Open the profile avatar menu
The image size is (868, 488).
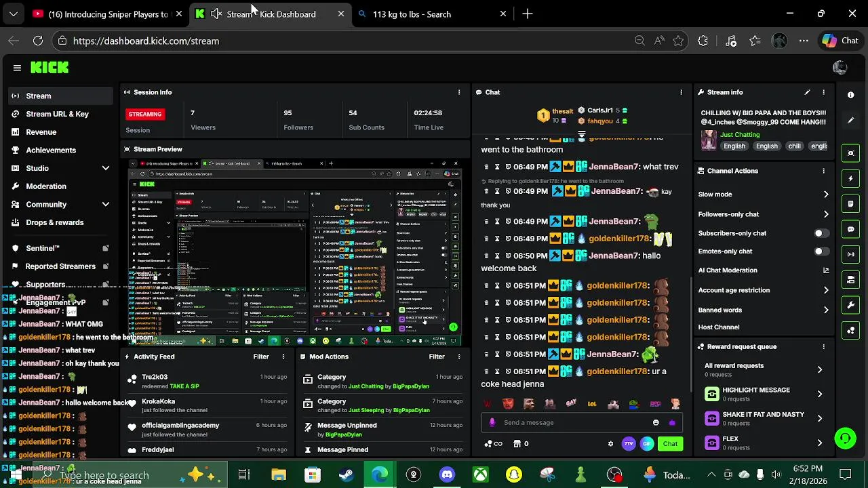pyautogui.click(x=840, y=68)
